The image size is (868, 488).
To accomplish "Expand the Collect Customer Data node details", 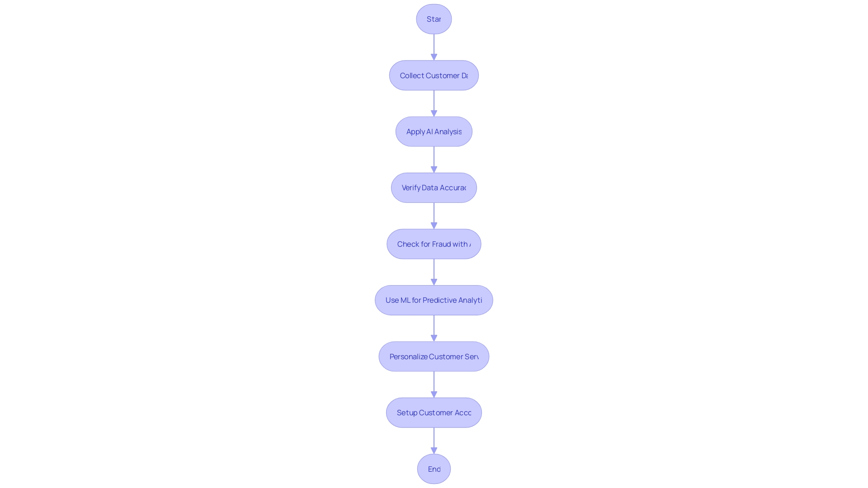I will pos(434,75).
